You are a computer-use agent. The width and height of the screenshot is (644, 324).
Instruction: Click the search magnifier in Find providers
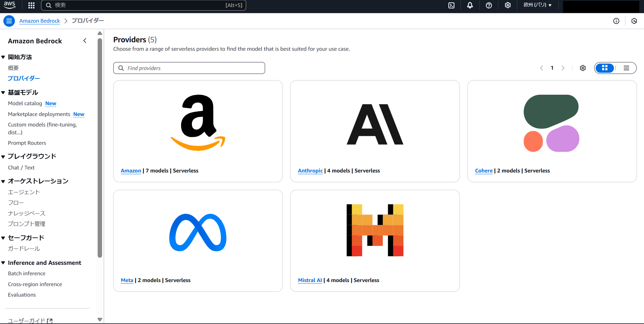(121, 68)
